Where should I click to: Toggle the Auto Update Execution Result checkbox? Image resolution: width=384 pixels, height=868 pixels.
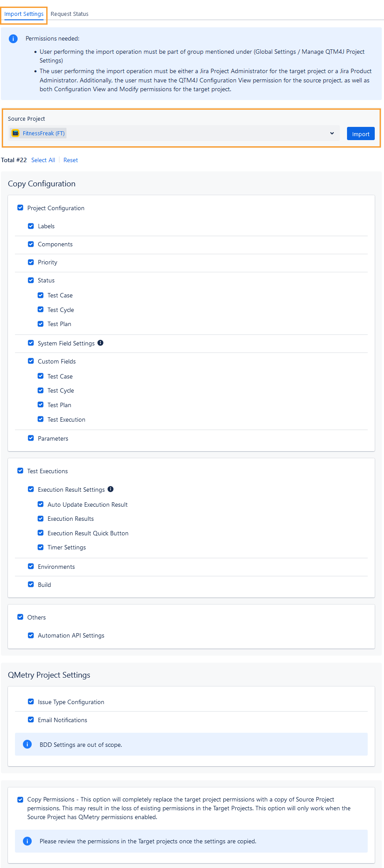coord(41,504)
